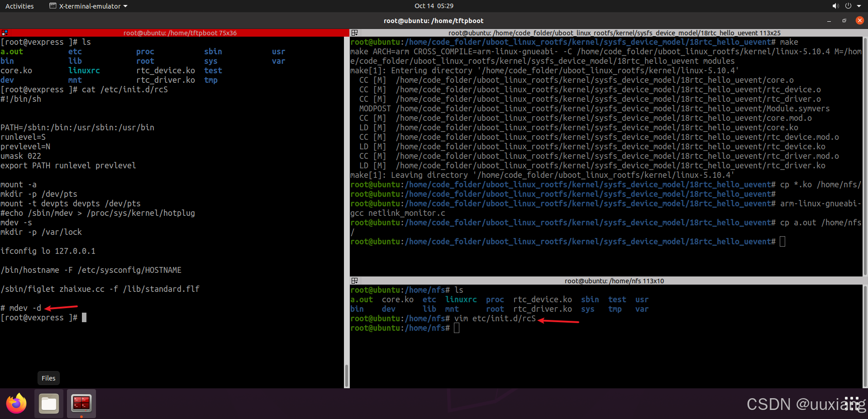Screen dimensions: 868x419
Task: Click 'cat /etc/init.d/rcS' command in left pane
Action: coord(125,90)
